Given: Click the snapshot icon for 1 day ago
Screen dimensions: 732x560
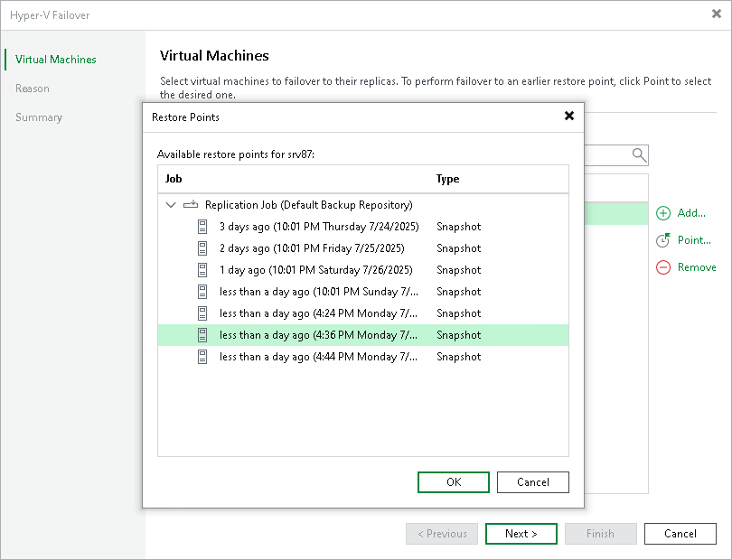Looking at the screenshot, I should (x=202, y=270).
